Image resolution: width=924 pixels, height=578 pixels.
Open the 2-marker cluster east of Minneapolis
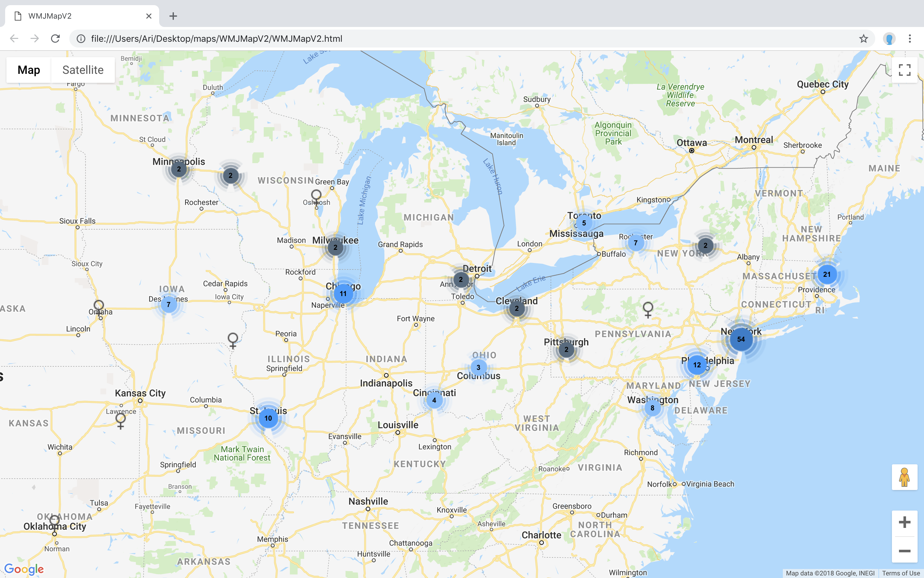[231, 175]
